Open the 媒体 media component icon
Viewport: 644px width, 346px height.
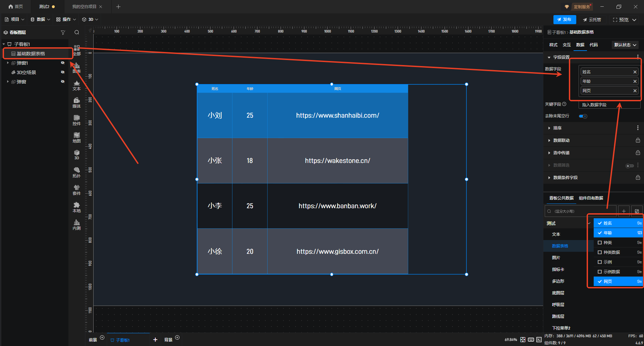pyautogui.click(x=76, y=102)
